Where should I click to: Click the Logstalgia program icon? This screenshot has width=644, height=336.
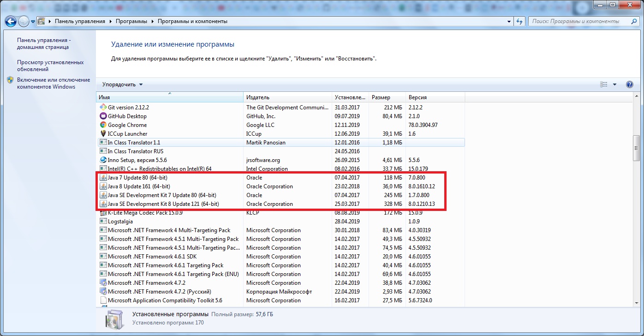103,221
